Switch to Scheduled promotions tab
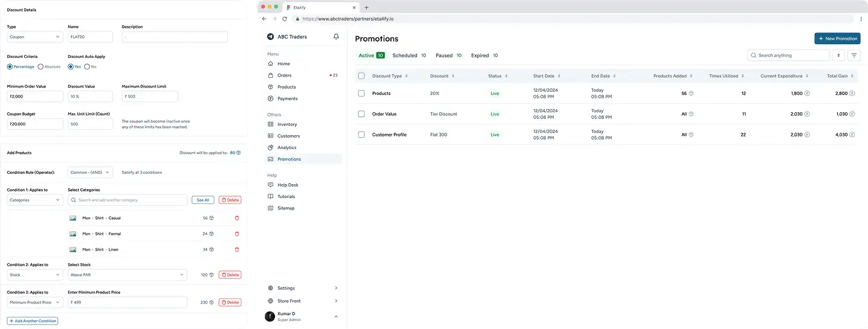Screen dimensions: 868x329 409,56
